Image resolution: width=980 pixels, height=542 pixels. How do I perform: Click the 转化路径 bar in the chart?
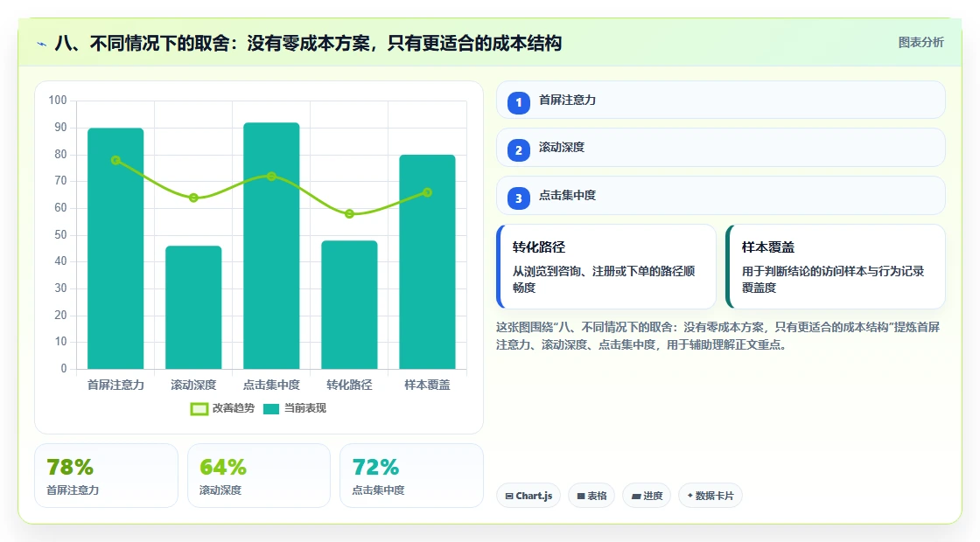click(349, 305)
